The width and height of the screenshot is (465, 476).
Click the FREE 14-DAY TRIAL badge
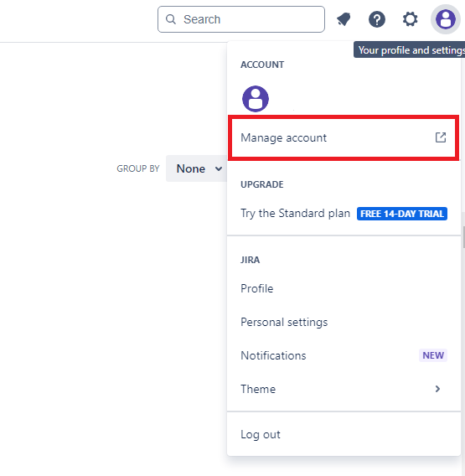402,214
